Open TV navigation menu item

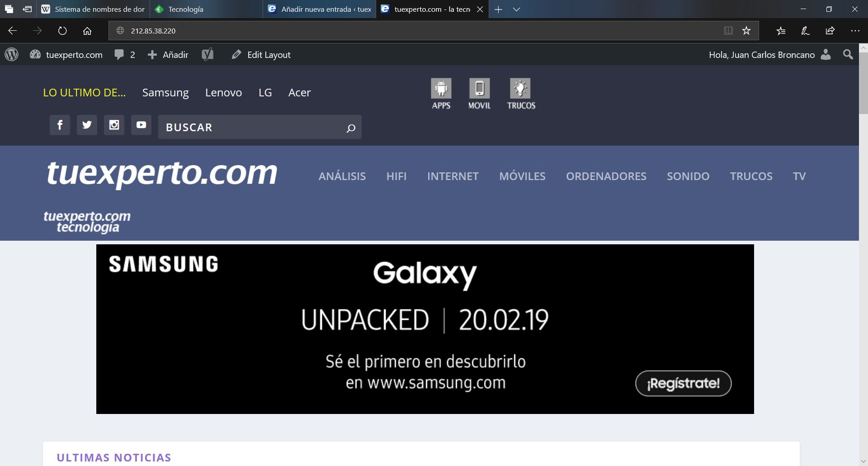tap(799, 176)
